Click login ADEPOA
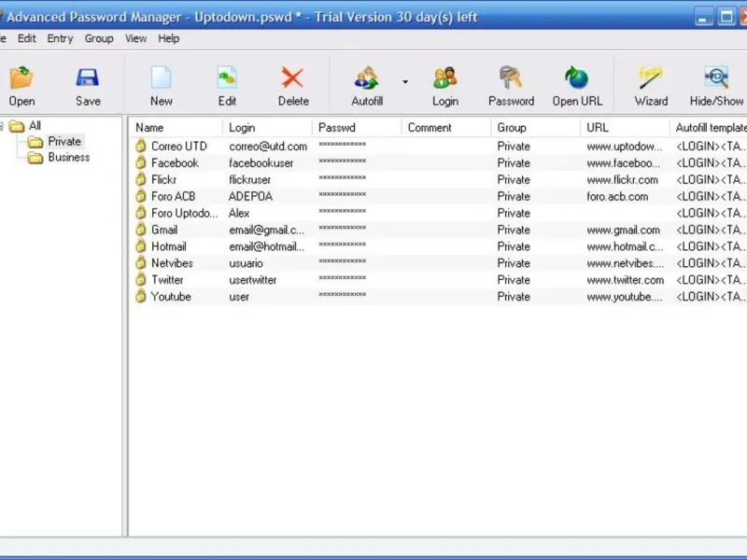Viewport: 747px width, 560px height. click(250, 196)
